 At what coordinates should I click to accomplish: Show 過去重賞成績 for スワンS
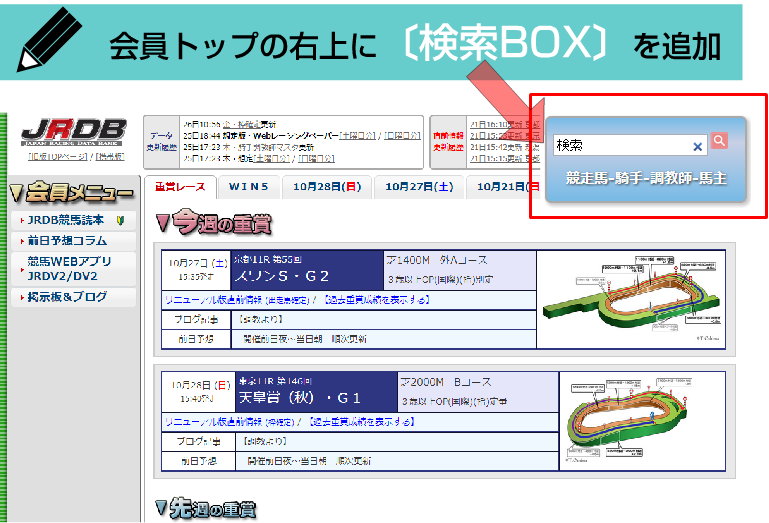click(376, 300)
